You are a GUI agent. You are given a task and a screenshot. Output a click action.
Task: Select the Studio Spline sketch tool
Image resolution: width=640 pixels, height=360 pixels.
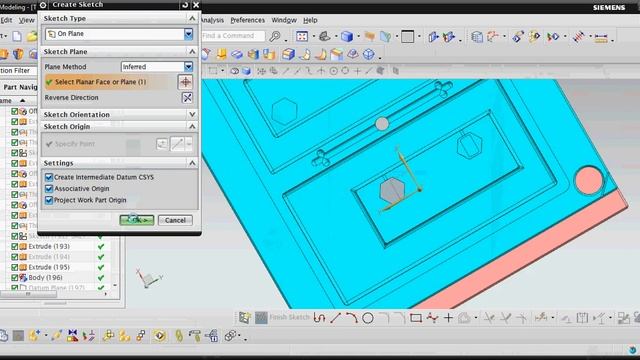pyautogui.click(x=432, y=318)
